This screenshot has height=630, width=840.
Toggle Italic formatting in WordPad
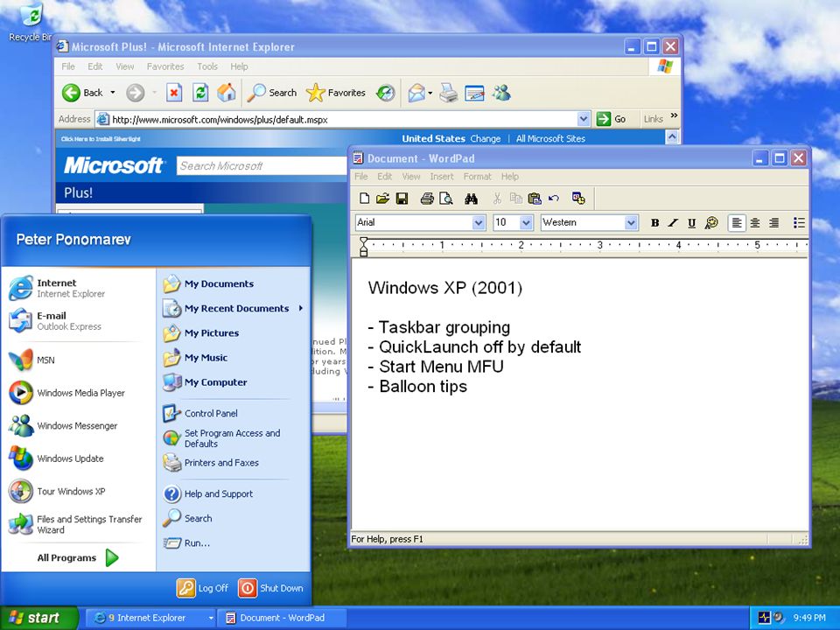coord(674,223)
